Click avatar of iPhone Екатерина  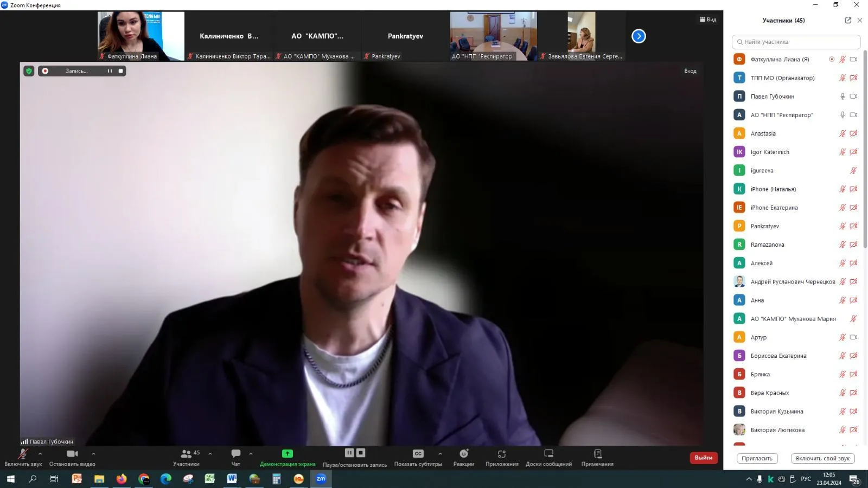point(739,208)
